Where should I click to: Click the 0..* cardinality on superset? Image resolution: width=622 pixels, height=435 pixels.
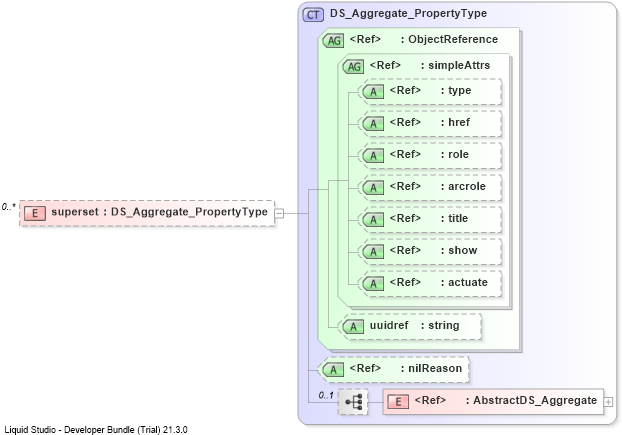pos(9,207)
